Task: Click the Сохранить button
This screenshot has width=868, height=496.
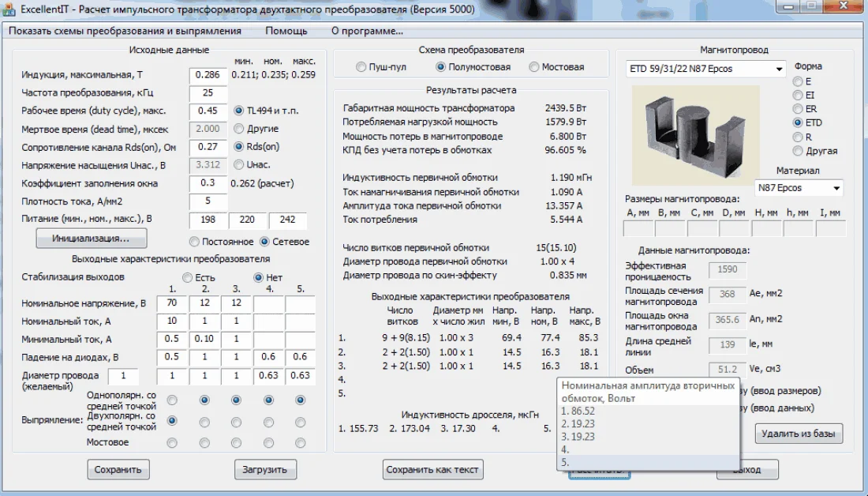Action: point(118,470)
